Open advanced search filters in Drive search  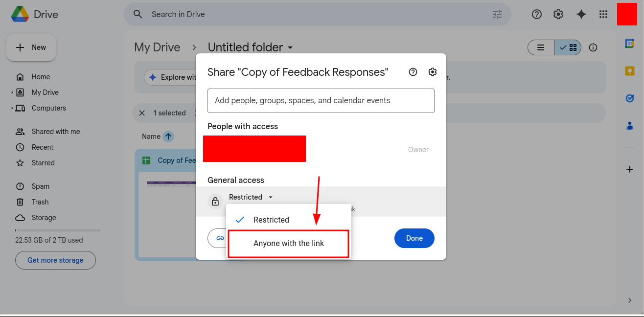497,14
